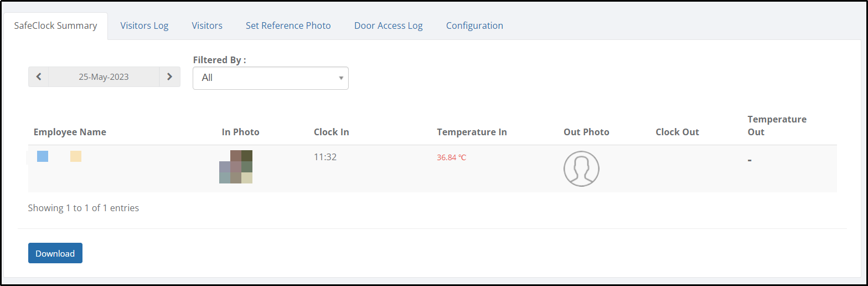Sort by Clock In column header

(331, 132)
